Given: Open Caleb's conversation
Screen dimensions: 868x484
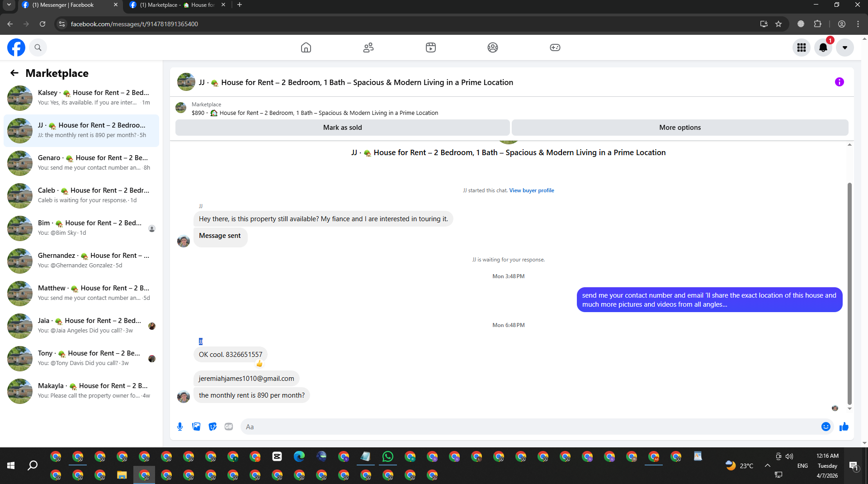Looking at the screenshot, I should pyautogui.click(x=81, y=195).
